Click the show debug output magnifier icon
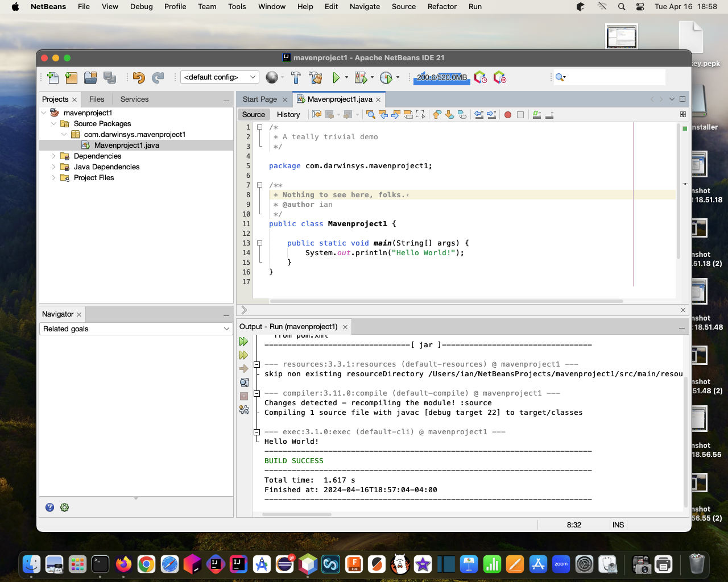 (x=244, y=383)
